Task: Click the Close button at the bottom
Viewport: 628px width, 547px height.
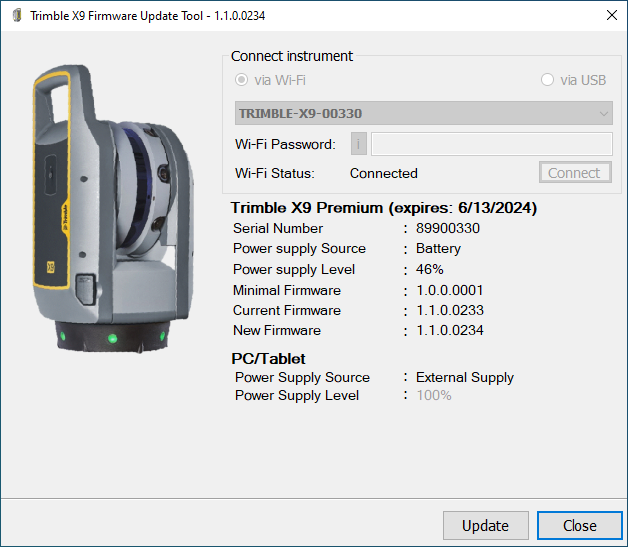Action: click(x=580, y=525)
